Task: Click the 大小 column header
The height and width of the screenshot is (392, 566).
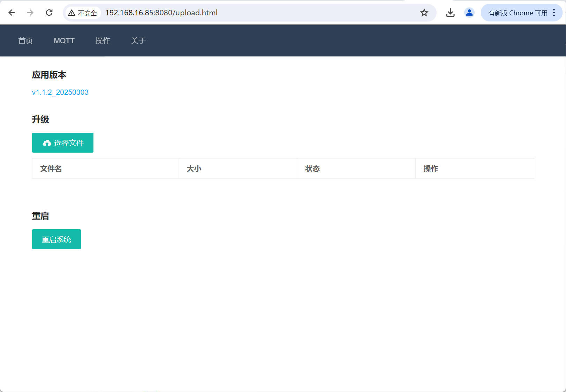Action: (x=194, y=169)
